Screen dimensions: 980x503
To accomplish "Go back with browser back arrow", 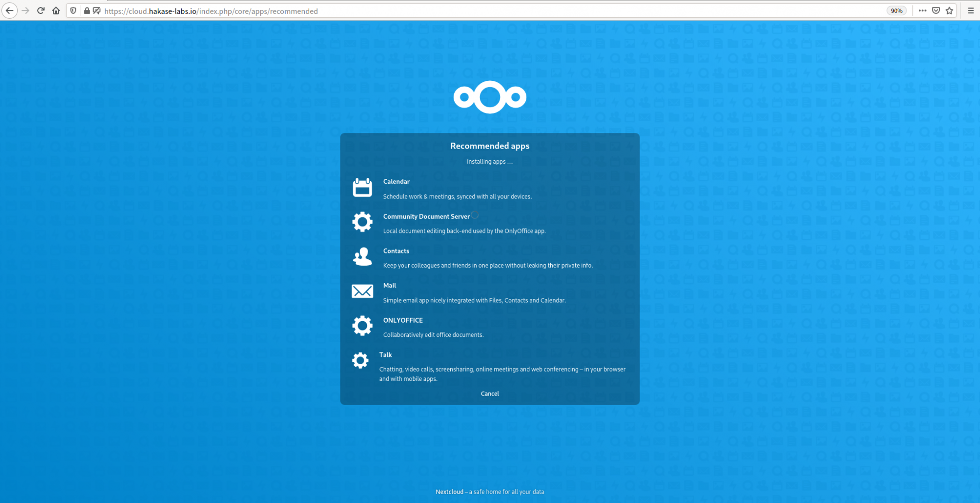I will pos(9,11).
